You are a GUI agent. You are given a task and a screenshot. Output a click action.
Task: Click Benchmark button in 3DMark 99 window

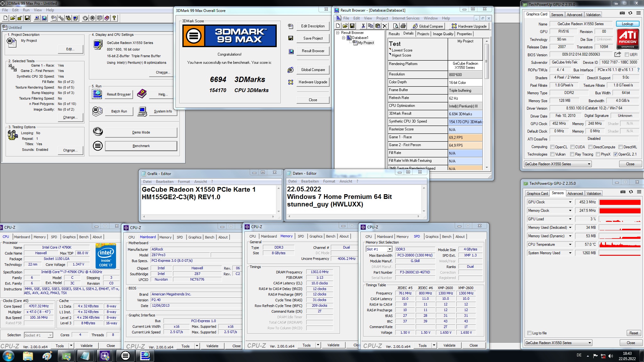pos(141,146)
